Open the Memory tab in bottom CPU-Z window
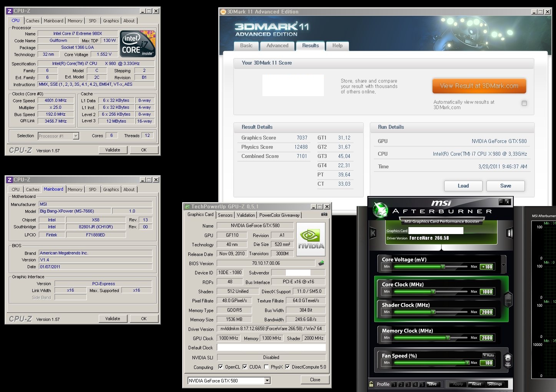Image resolution: width=556 pixels, height=392 pixels. click(75, 189)
